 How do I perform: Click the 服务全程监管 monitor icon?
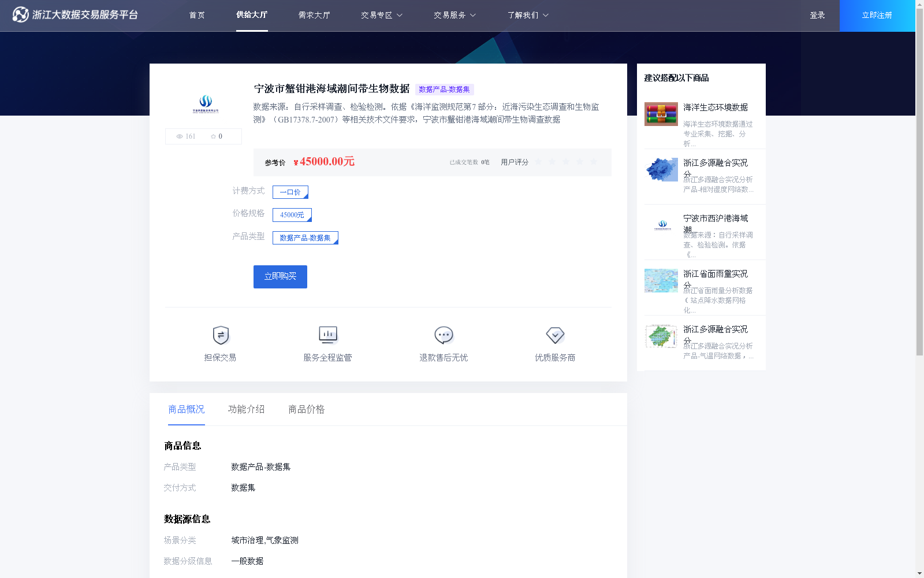[328, 335]
